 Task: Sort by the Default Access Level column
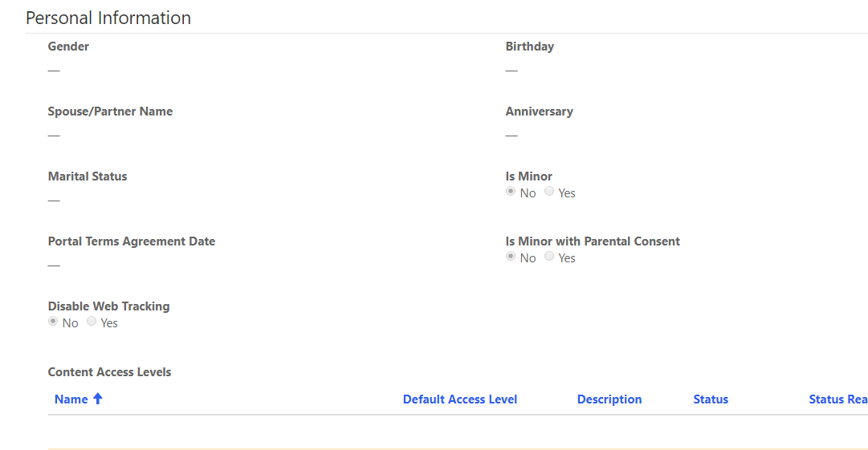[459, 399]
